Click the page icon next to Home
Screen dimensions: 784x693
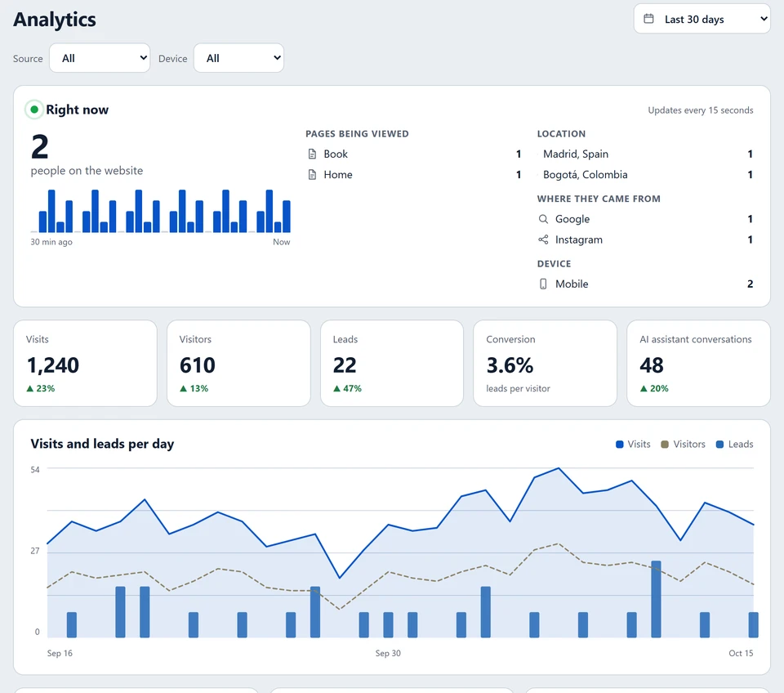[x=312, y=175]
